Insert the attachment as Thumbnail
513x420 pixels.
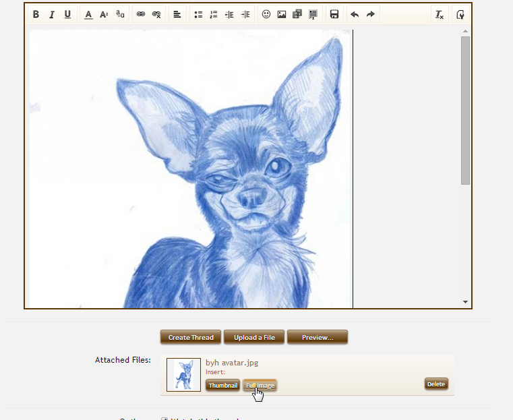[x=223, y=386]
